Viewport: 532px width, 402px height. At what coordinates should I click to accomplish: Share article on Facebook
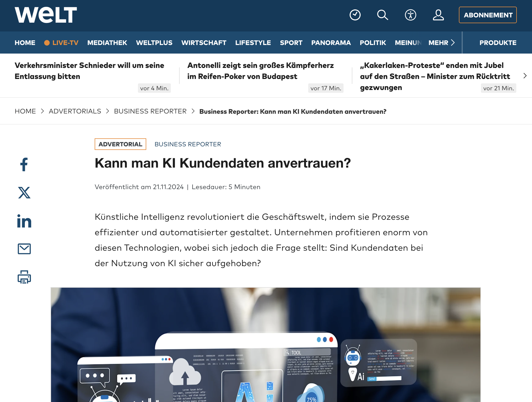24,165
